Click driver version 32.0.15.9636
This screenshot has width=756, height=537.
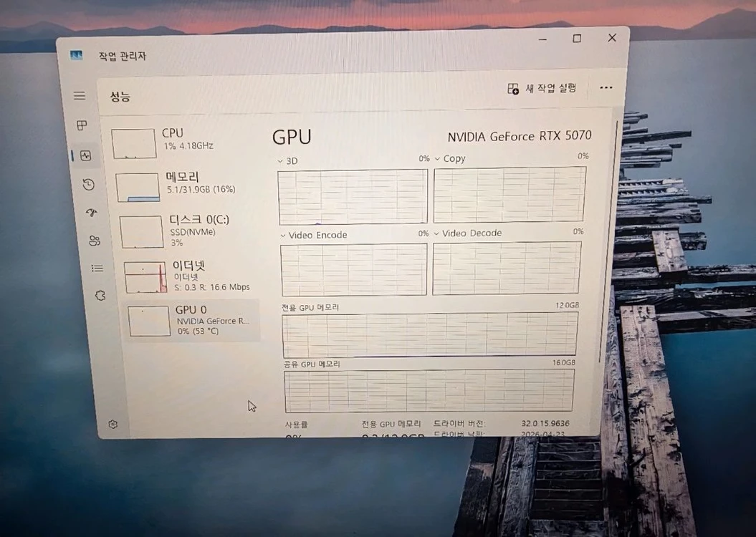(x=545, y=423)
